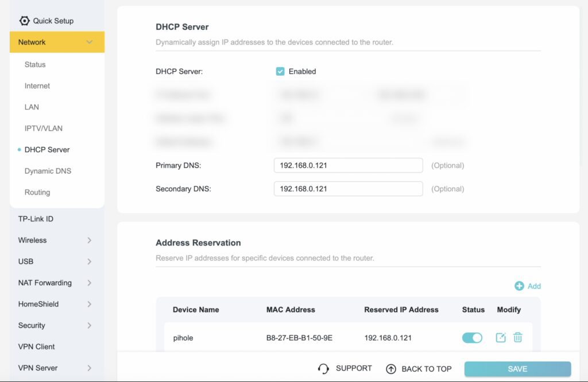
Task: Switch to the Internet page
Action: point(37,85)
